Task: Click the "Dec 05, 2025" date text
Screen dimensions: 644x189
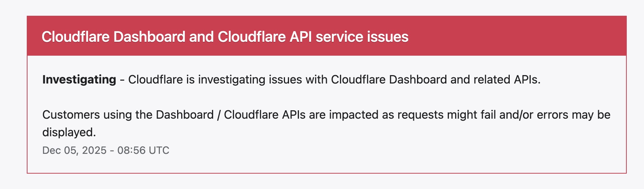Action: click(74, 151)
